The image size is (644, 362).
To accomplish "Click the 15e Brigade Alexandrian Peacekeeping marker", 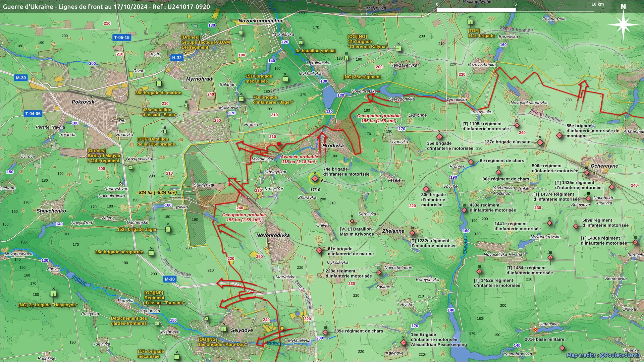I will [x=404, y=343].
